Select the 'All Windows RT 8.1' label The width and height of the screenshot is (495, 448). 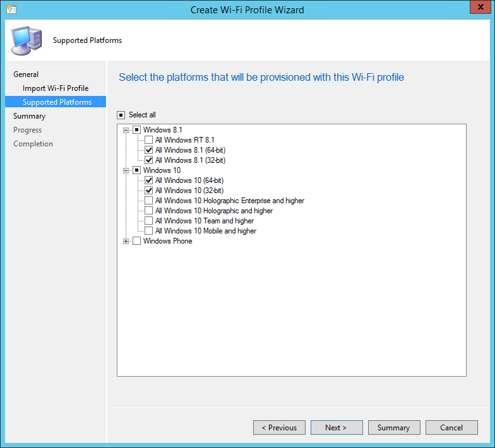(184, 140)
